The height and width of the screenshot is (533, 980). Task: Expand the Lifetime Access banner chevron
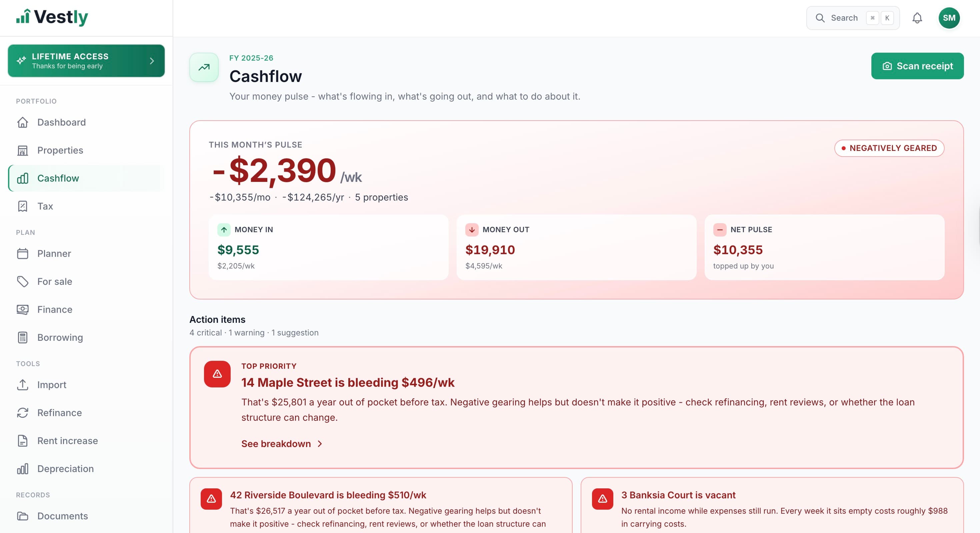click(x=152, y=61)
